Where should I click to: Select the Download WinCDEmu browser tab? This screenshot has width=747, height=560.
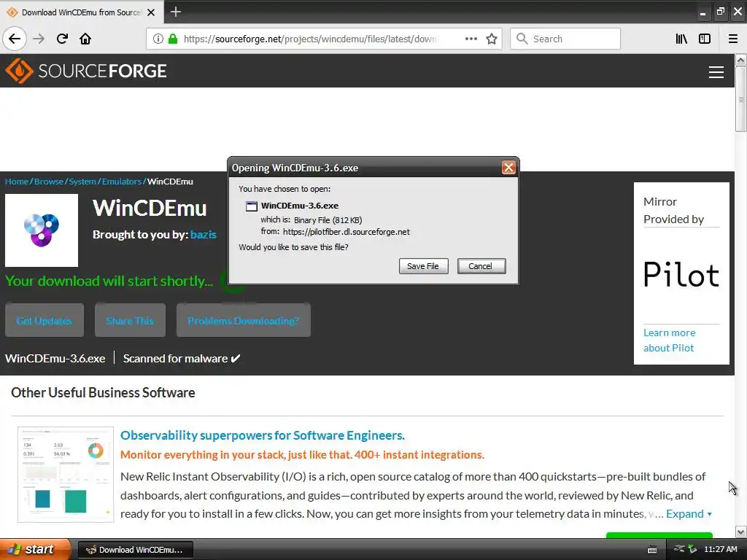point(82,12)
